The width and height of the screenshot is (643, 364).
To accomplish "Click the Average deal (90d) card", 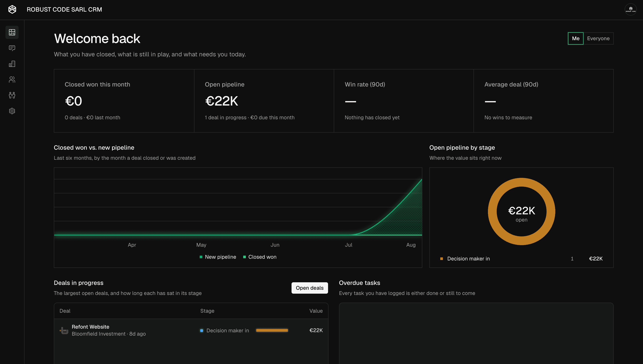I will (543, 101).
